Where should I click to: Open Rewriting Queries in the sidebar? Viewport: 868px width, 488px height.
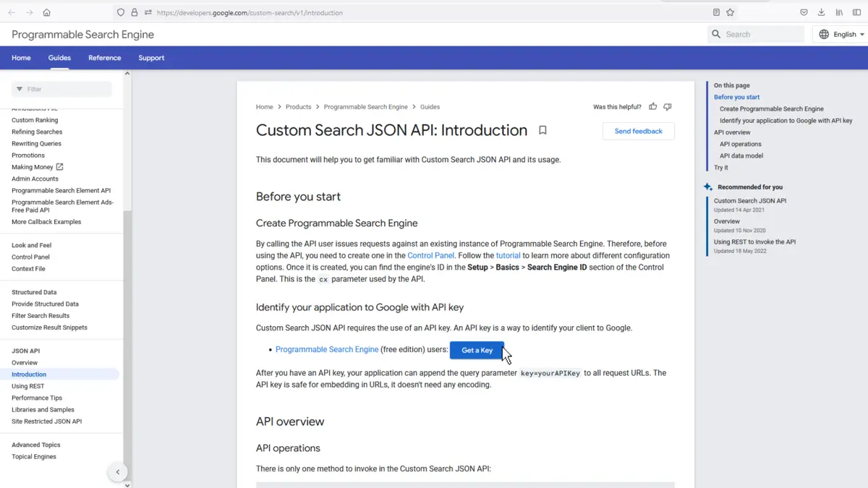[36, 143]
